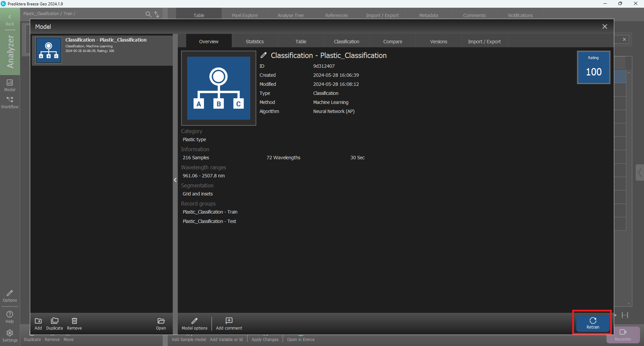This screenshot has height=346, width=644.
Task: Collapse the model list panel arrow
Action: pos(175,180)
